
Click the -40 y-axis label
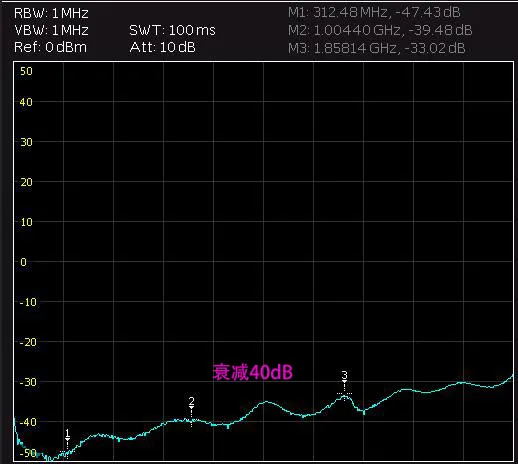[x=28, y=422]
